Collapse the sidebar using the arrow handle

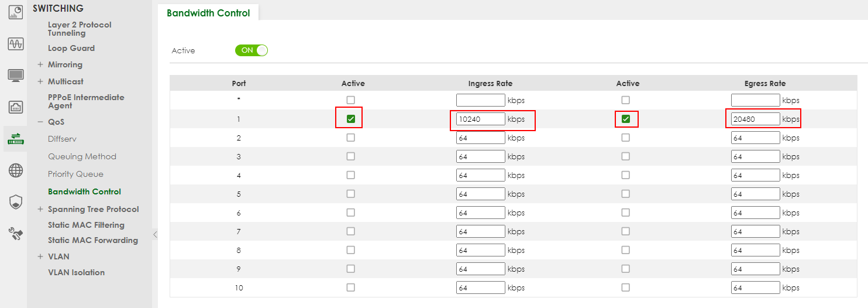155,234
